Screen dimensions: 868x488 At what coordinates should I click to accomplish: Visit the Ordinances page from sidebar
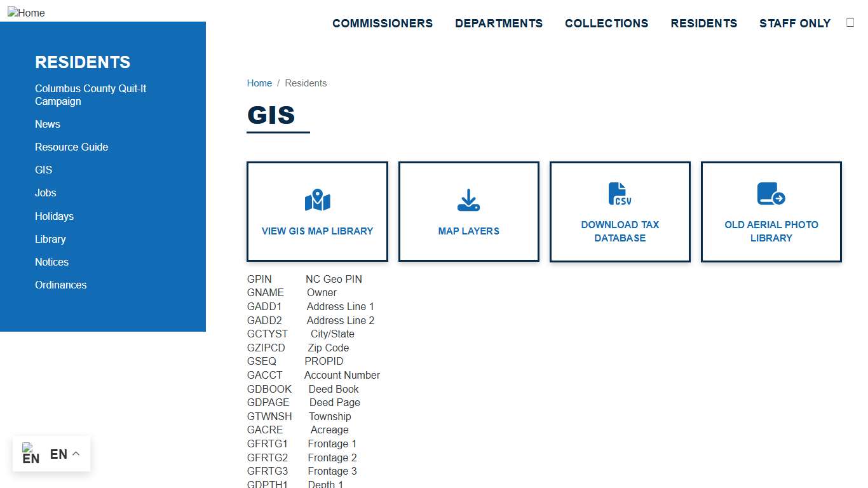pyautogui.click(x=60, y=285)
